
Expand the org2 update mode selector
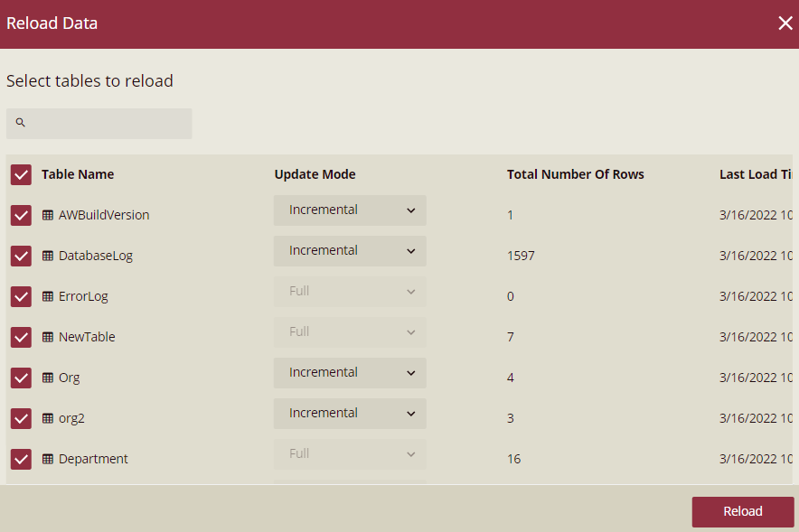pyautogui.click(x=350, y=413)
